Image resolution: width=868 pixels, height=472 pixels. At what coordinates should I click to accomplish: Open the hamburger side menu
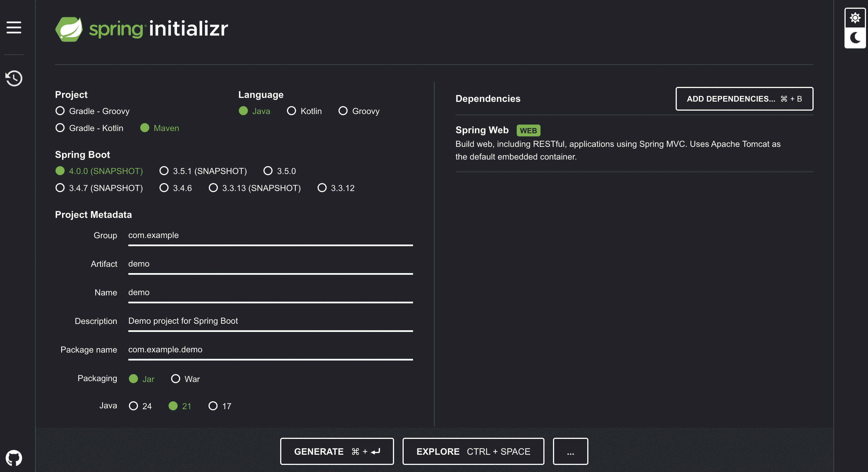point(14,27)
